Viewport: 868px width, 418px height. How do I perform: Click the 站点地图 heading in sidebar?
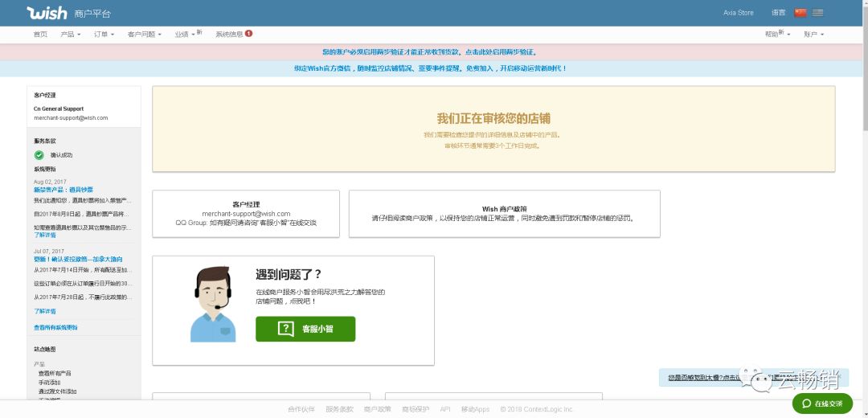pos(45,350)
